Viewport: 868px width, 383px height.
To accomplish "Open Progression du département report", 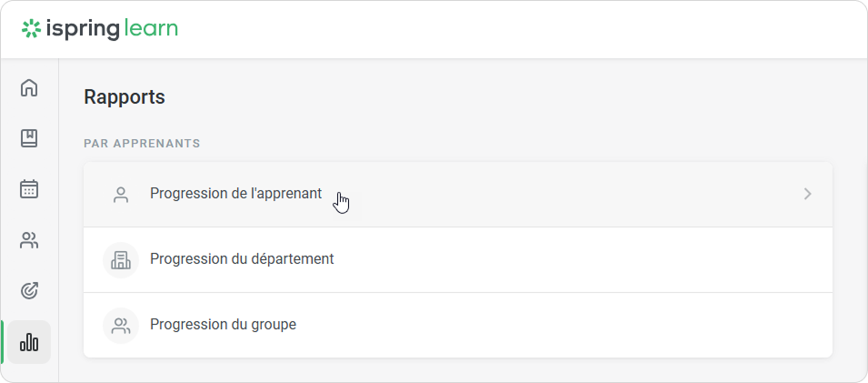I will pos(242,259).
